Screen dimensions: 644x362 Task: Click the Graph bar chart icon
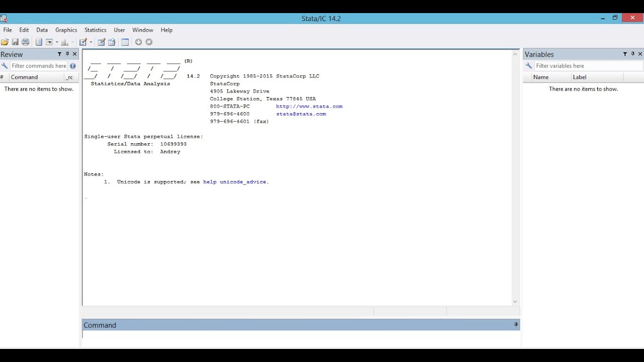[x=65, y=42]
